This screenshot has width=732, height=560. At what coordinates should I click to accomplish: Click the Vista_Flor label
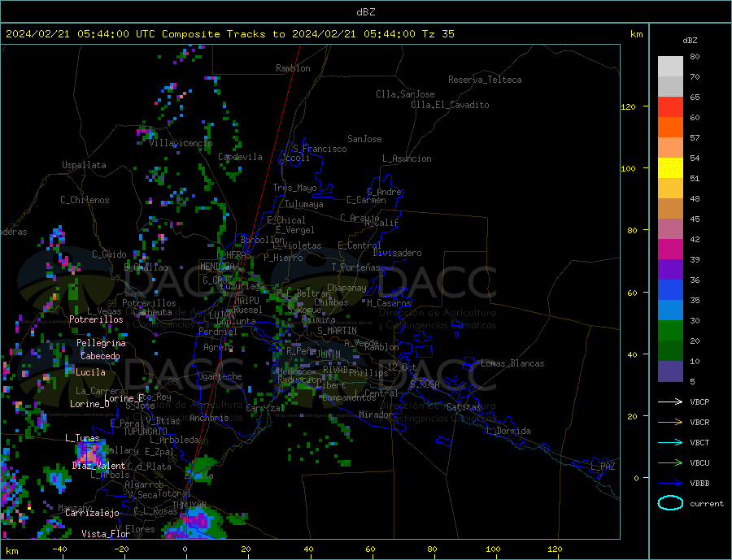(106, 534)
